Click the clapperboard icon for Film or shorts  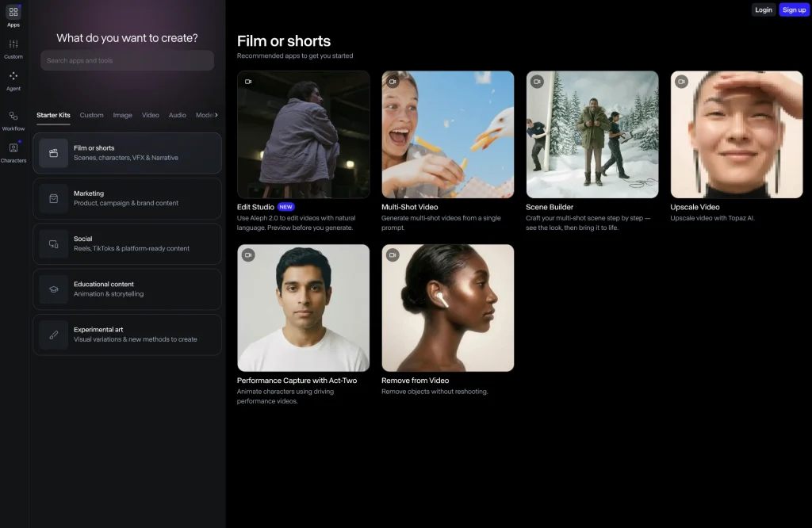click(x=53, y=153)
